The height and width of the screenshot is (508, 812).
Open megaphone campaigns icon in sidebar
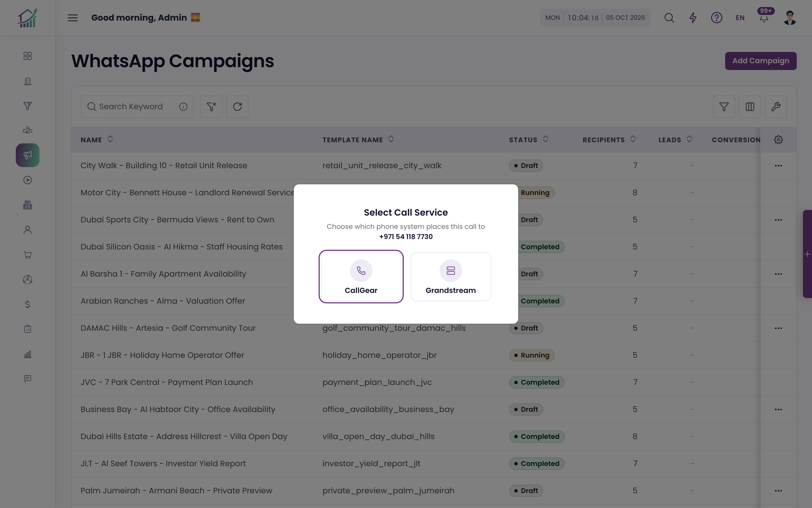pos(28,155)
